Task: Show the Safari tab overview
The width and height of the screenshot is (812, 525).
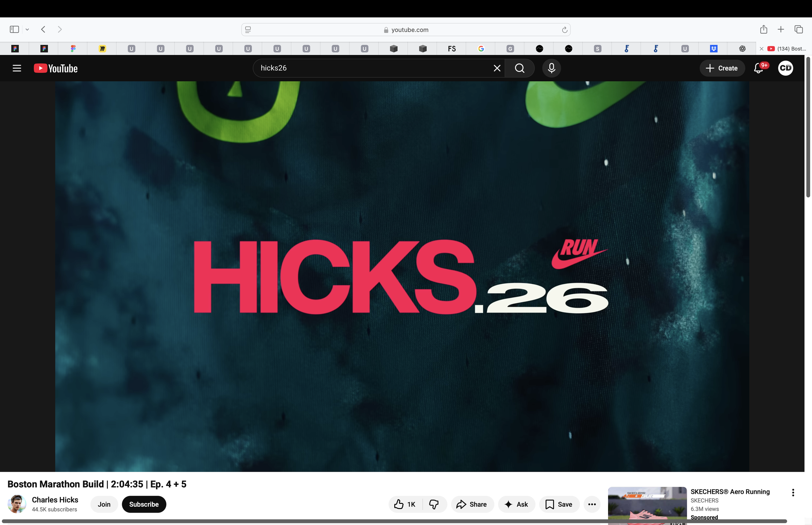Action: click(x=799, y=29)
